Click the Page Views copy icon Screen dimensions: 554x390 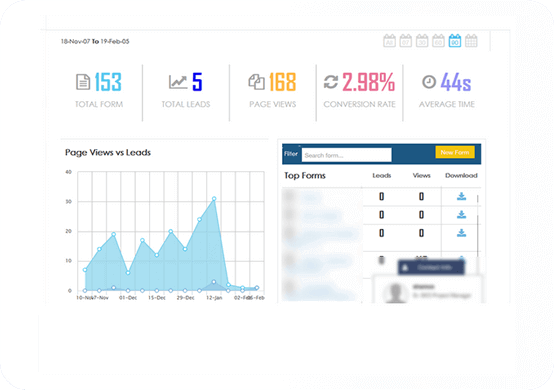[257, 82]
